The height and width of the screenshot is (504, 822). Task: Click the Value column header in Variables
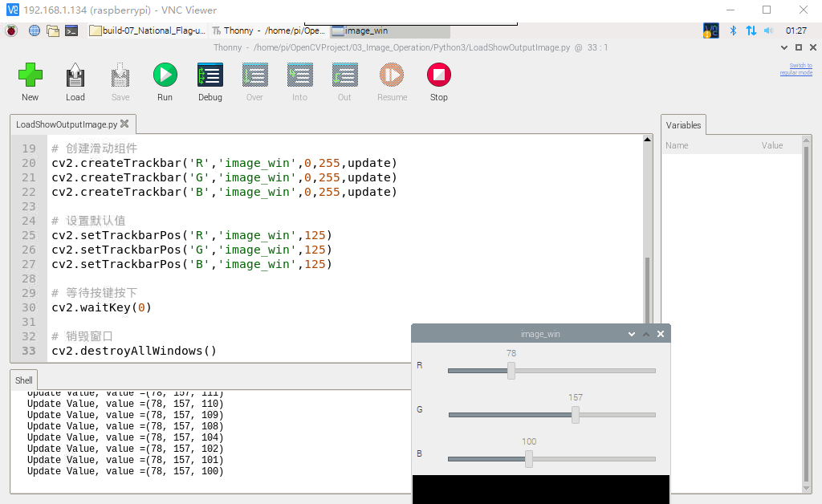[x=772, y=145]
